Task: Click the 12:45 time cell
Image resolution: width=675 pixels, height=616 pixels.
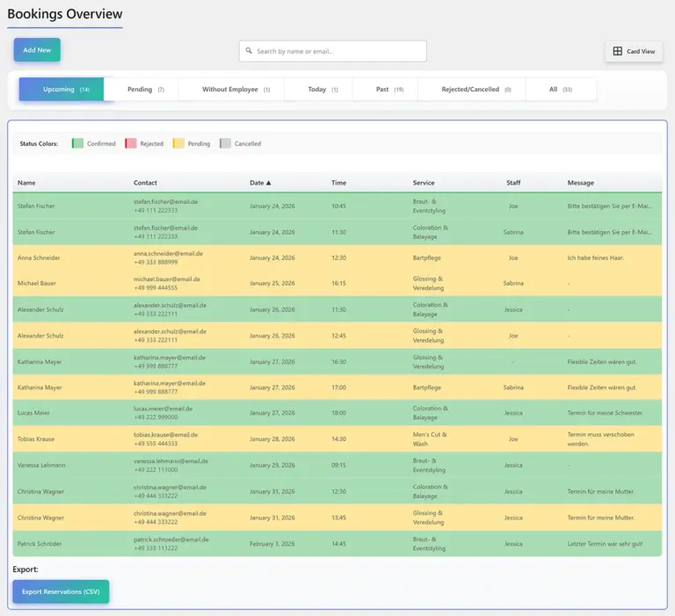Action: point(338,336)
